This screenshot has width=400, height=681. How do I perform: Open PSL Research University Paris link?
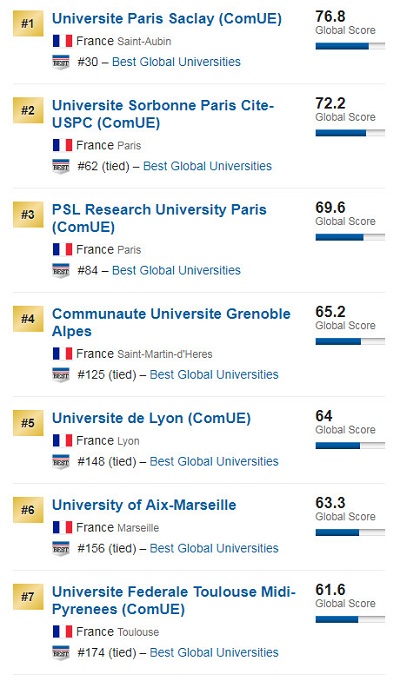(159, 218)
